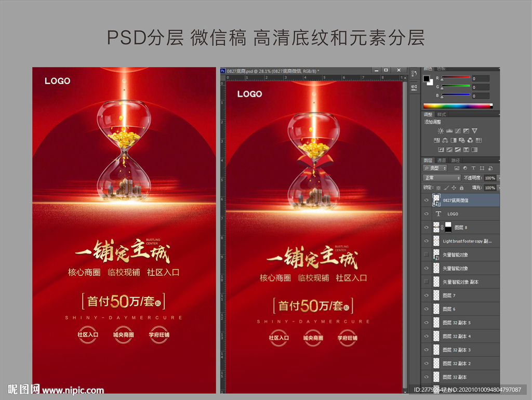Hide the LOGO text layer
Screen dimensions: 532x400
pyautogui.click(x=427, y=214)
